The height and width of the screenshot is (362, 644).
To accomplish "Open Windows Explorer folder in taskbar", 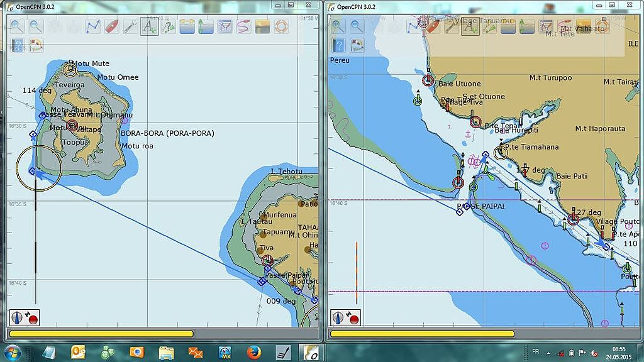I will pos(166,353).
